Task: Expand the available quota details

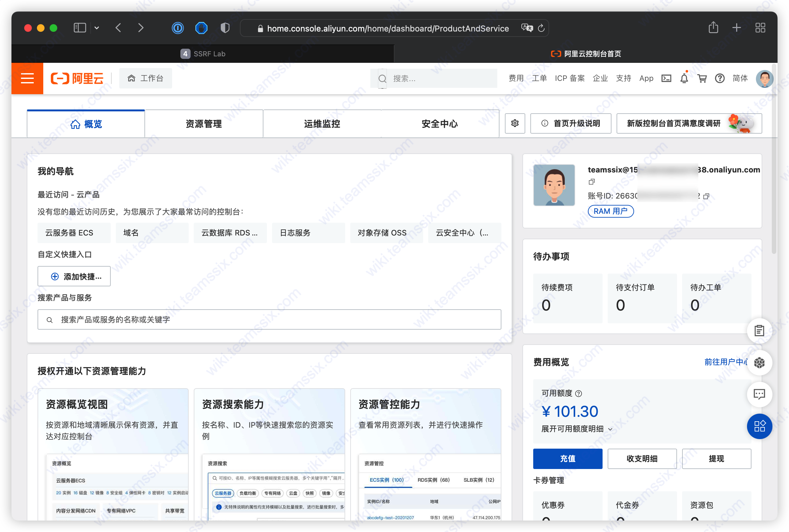Action: click(x=577, y=429)
